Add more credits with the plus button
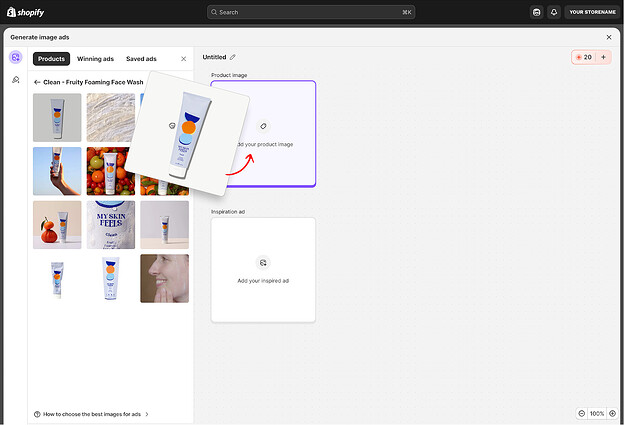Viewport: 624px width, 425px height. (x=603, y=57)
